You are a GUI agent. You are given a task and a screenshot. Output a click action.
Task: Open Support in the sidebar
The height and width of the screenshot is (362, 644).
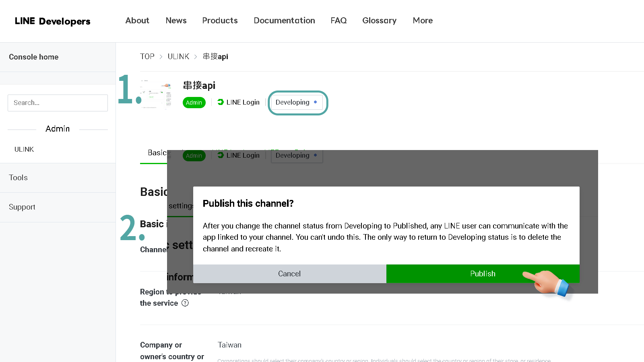[22, 207]
